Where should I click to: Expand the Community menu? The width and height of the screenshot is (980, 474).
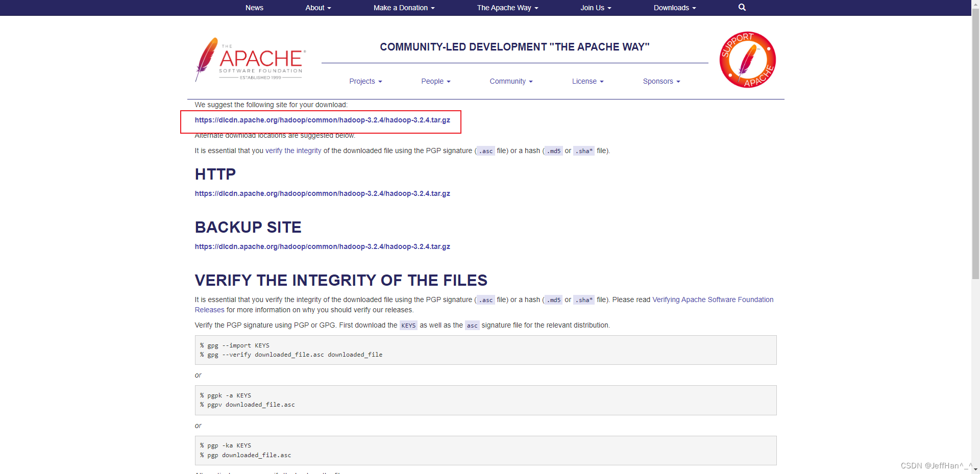pos(511,81)
